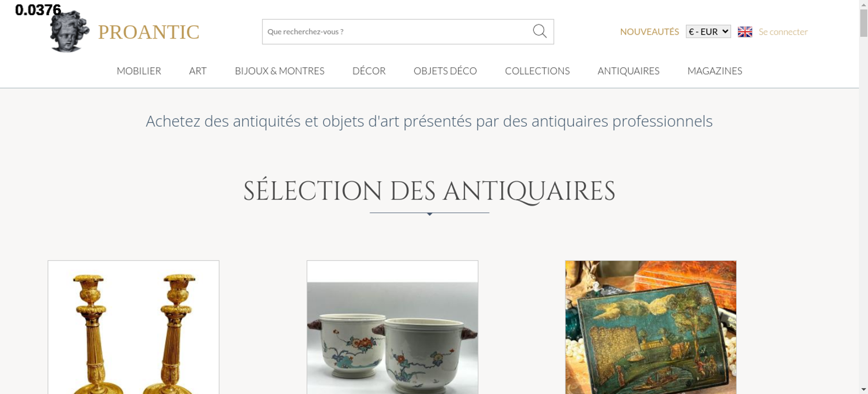Open the gilt candlesticks listing thumbnail
This screenshot has width=868, height=394.
[x=134, y=327]
